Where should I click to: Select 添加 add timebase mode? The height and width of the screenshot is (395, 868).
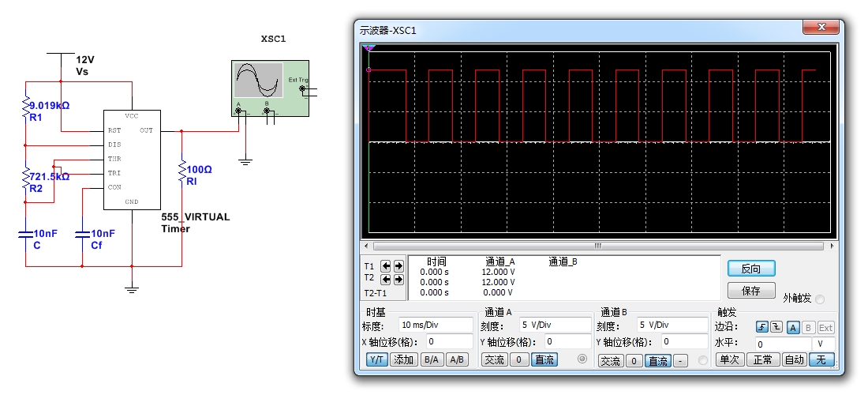403,359
